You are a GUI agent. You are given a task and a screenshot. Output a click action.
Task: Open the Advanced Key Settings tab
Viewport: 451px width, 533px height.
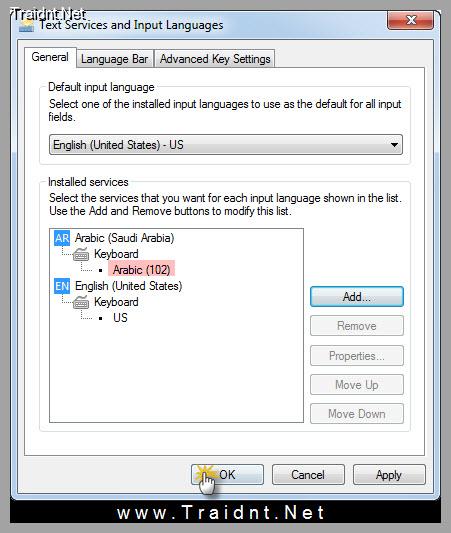(x=215, y=59)
